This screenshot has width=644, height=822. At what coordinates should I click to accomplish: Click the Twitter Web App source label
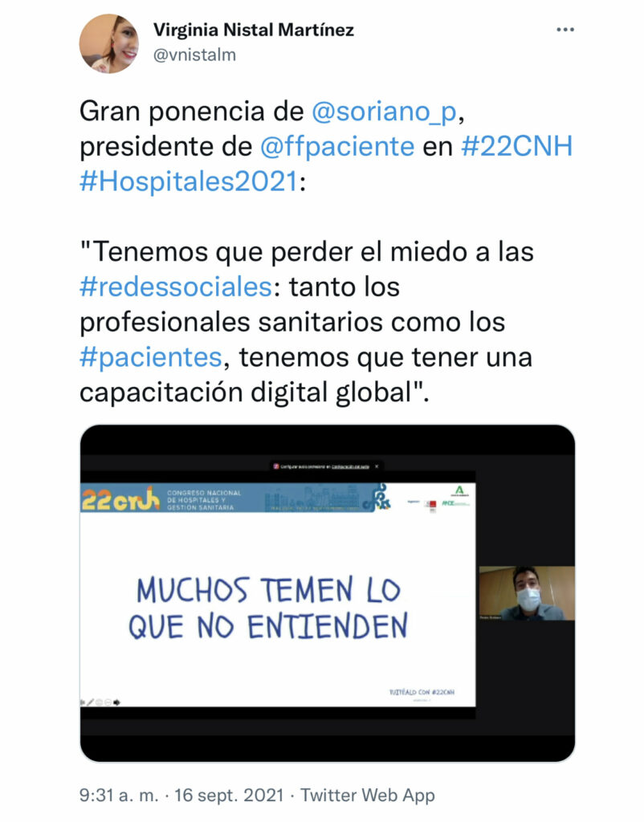(x=368, y=795)
